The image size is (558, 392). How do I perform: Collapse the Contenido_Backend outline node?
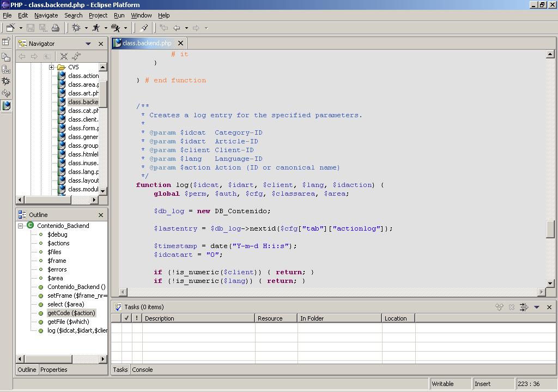[21, 226]
